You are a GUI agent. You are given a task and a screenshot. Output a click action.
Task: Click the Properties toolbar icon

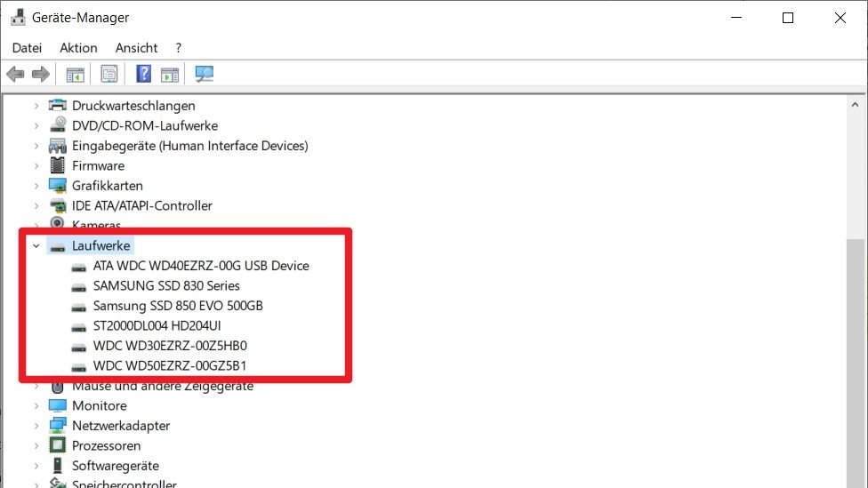point(108,74)
